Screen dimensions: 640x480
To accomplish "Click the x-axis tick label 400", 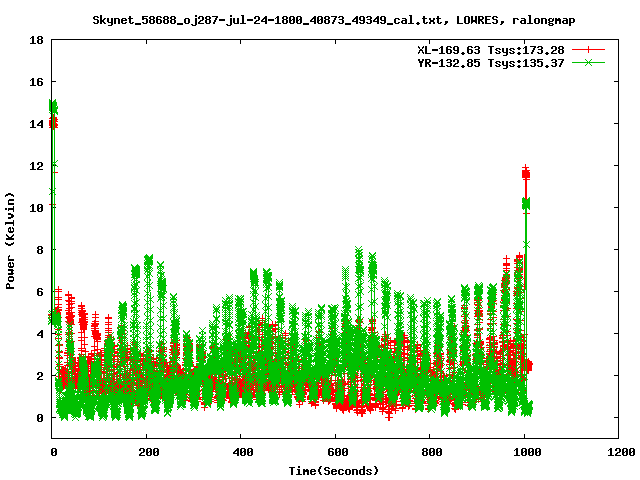I will 243,452.
